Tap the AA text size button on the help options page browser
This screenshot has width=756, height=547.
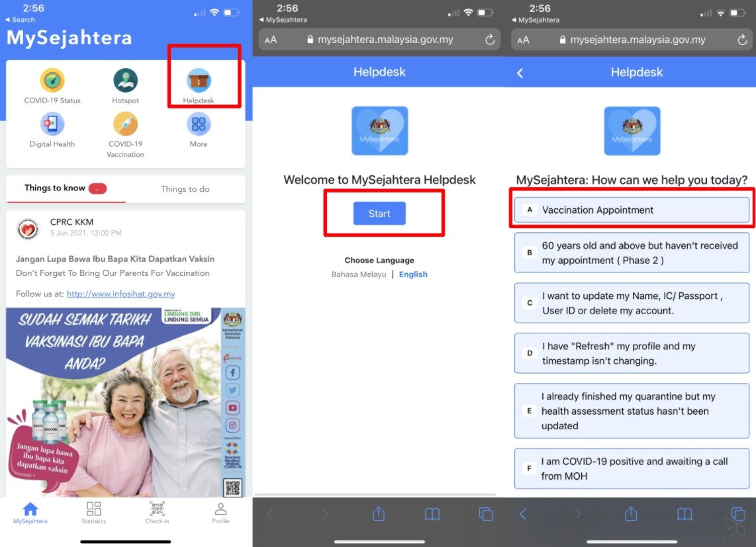point(523,40)
